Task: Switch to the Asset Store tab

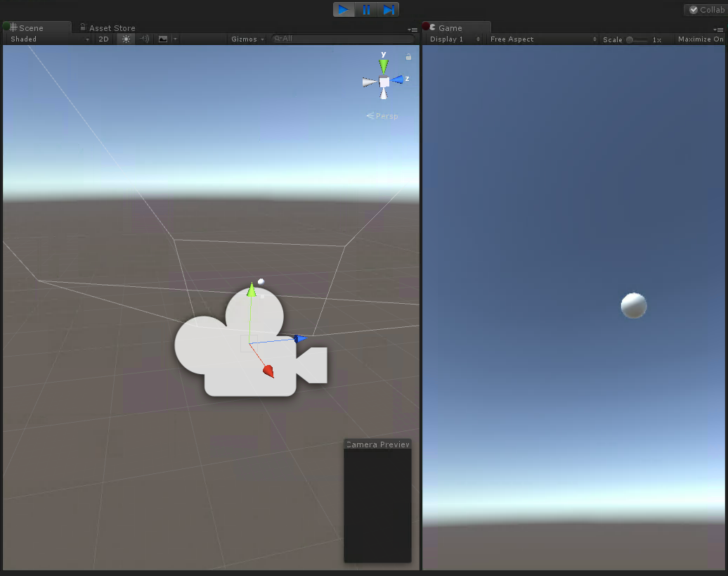Action: [111, 27]
